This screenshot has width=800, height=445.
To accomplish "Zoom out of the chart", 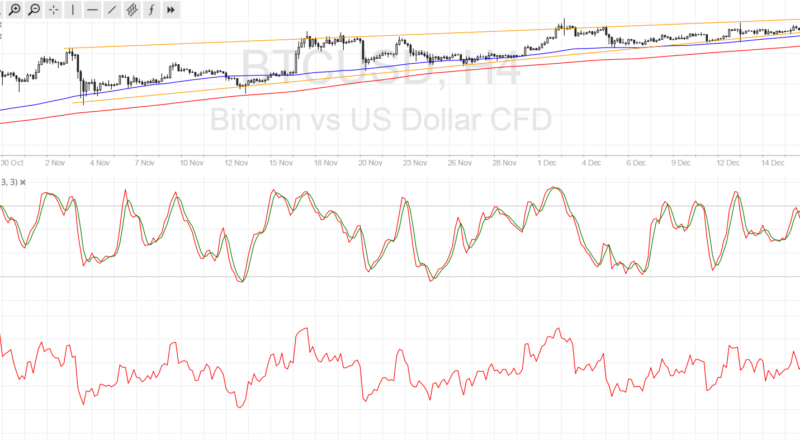I will (x=34, y=10).
